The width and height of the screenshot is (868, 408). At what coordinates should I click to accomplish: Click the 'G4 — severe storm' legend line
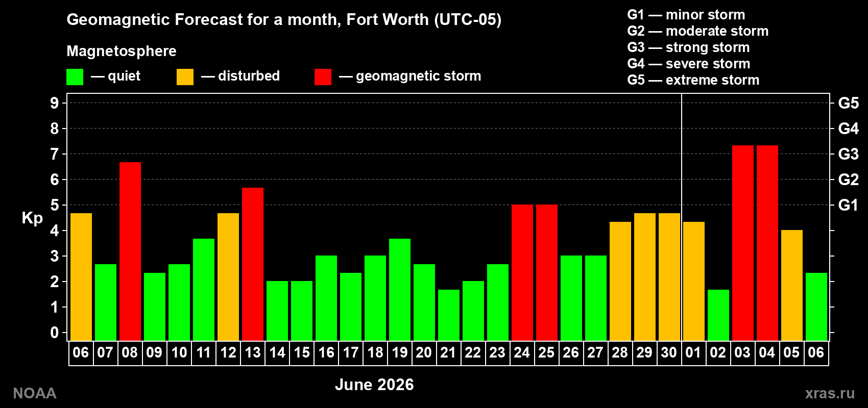click(x=689, y=64)
